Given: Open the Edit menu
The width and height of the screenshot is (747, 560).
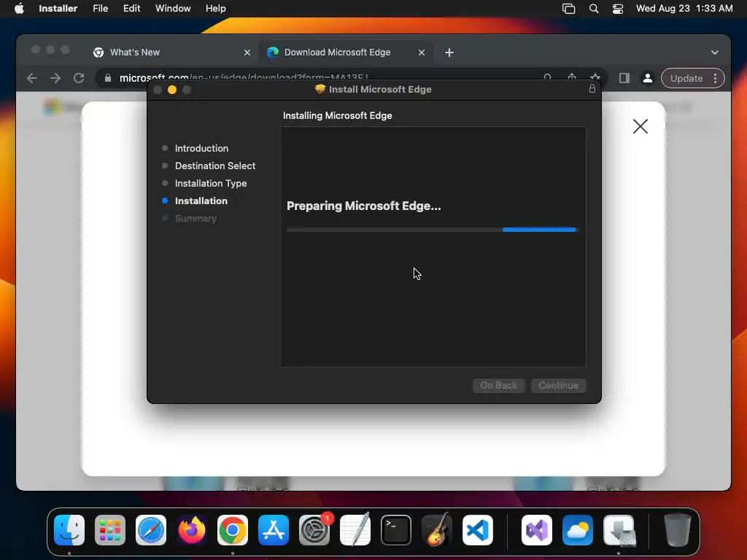Looking at the screenshot, I should pos(131,8).
